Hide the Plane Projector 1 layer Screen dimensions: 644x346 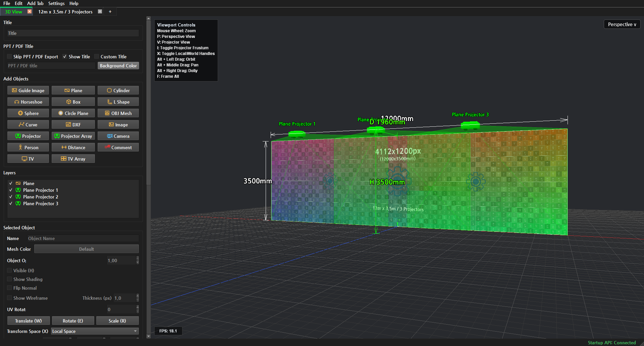tap(11, 190)
